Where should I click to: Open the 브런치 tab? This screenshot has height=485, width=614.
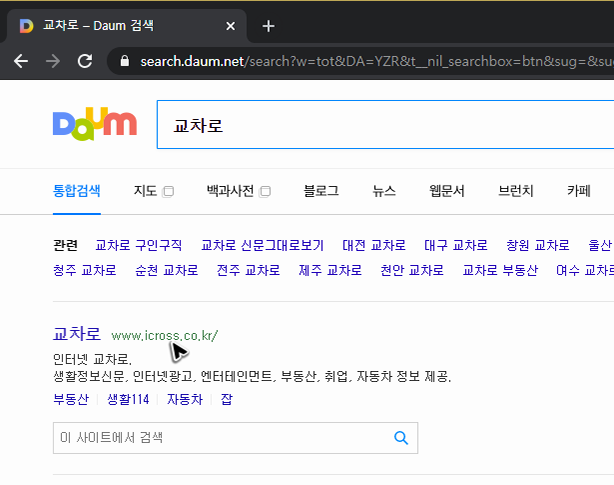[516, 191]
